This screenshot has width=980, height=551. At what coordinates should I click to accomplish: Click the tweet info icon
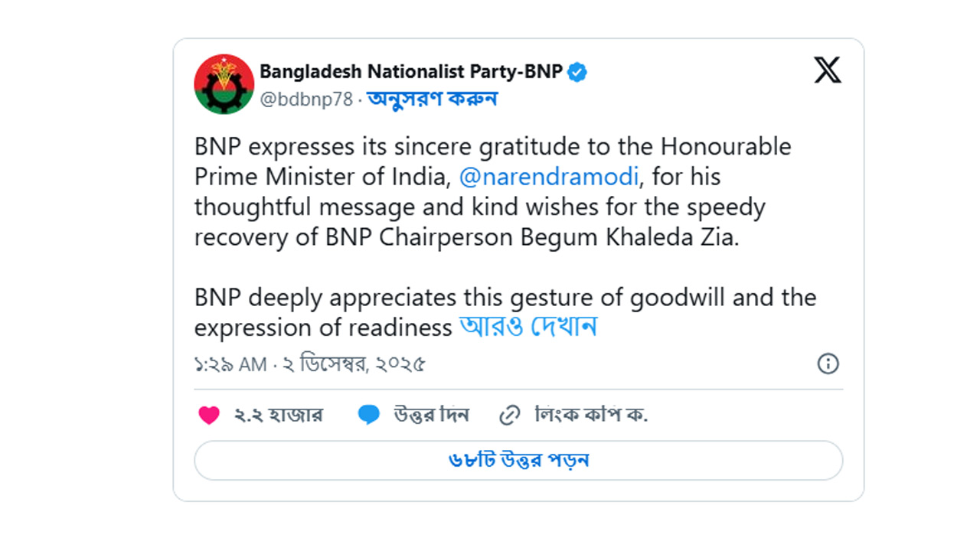828,364
